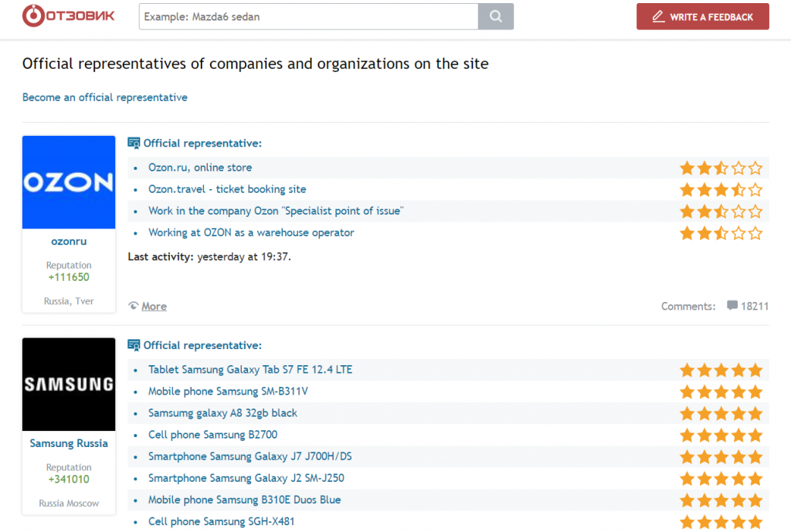Open Cell phone Samsung B2700 link
This screenshot has height=532, width=791.
click(x=213, y=435)
